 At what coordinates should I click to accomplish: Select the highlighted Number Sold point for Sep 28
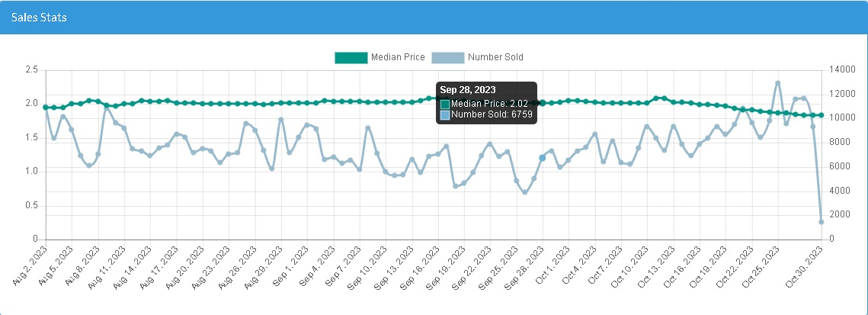pos(542,157)
